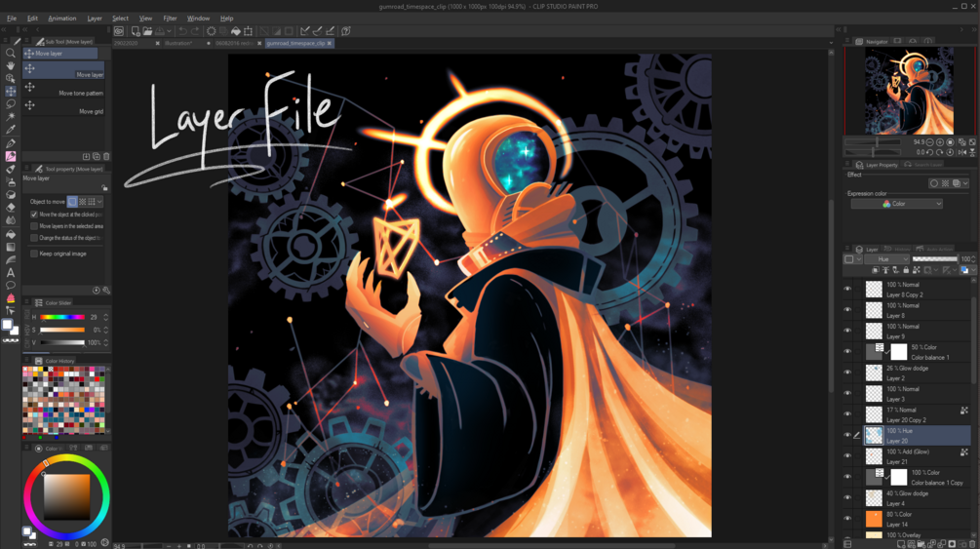Open palette color dropdown in Layer panel
Image resolution: width=980 pixels, height=549 pixels.
coord(859,258)
